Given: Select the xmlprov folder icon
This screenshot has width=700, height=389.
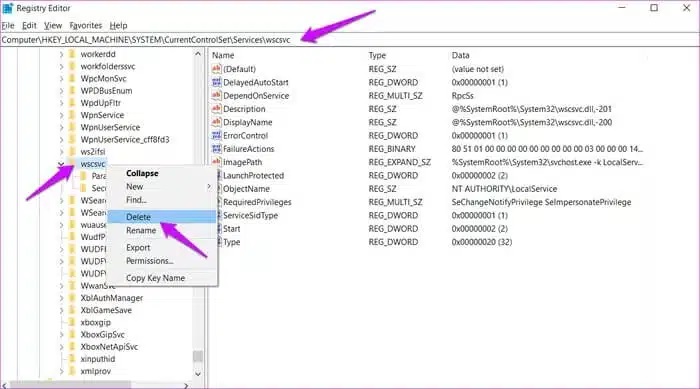Looking at the screenshot, I should pos(72,371).
